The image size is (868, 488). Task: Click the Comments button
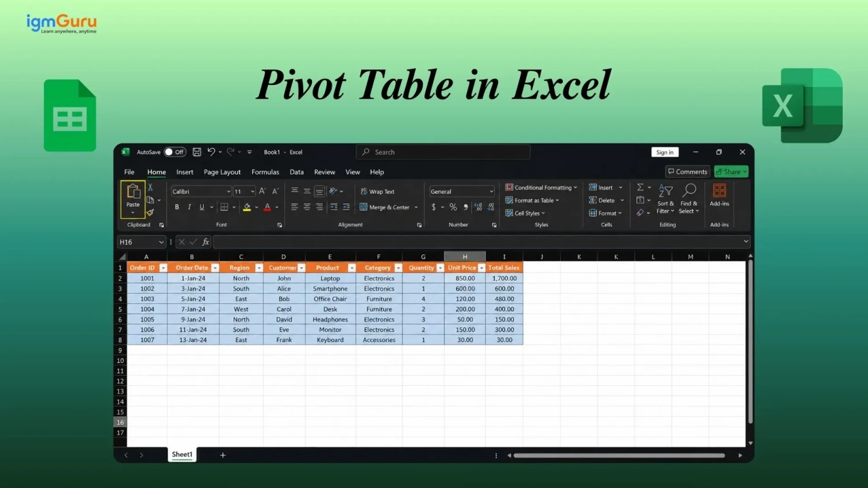click(x=688, y=172)
